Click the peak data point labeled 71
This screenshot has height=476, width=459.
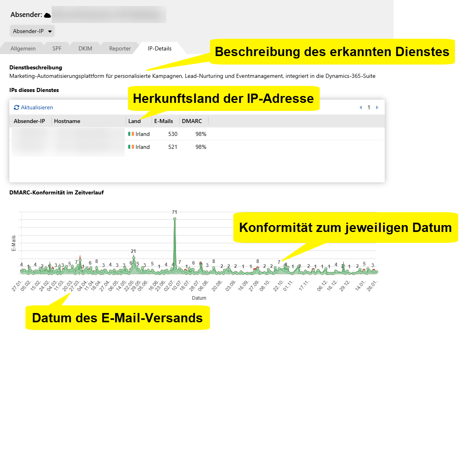pyautogui.click(x=174, y=219)
